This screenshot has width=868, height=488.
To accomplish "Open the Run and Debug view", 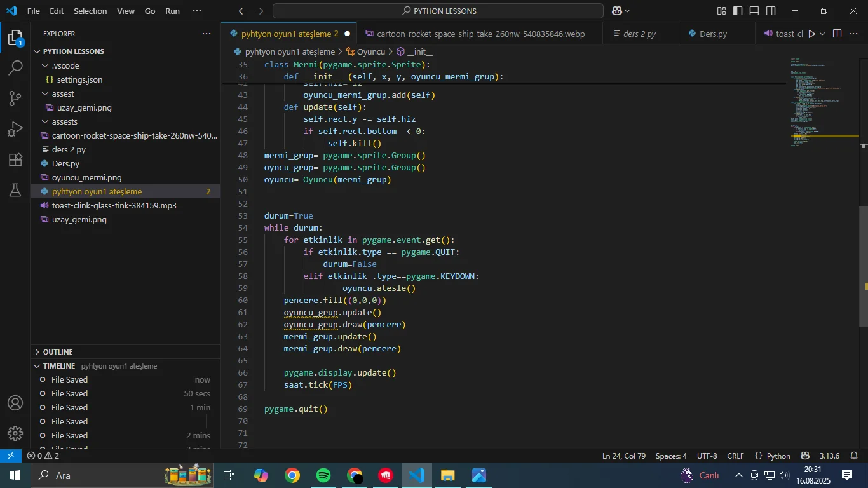I will pyautogui.click(x=15, y=128).
